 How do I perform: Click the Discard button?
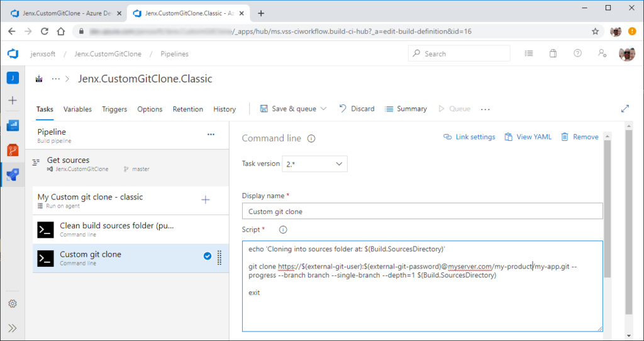357,109
